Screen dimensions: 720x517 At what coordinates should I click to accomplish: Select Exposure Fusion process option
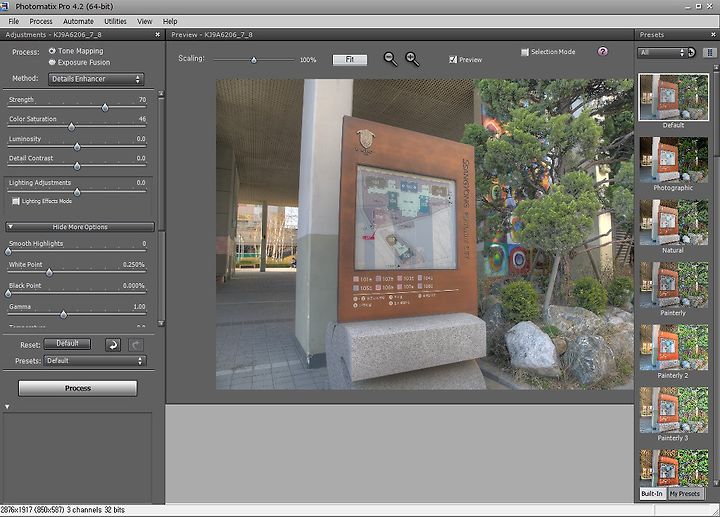click(x=52, y=62)
